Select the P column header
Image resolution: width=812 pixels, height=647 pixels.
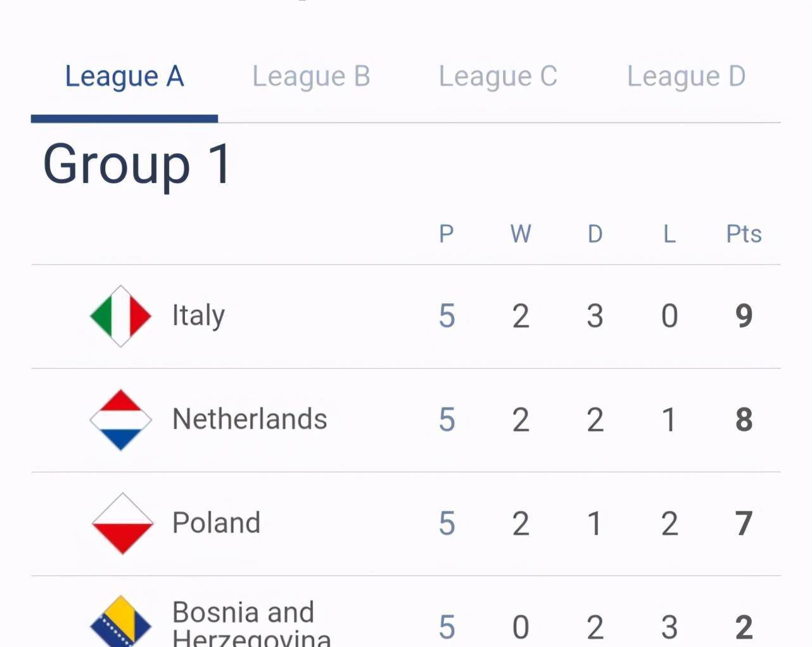coord(447,234)
